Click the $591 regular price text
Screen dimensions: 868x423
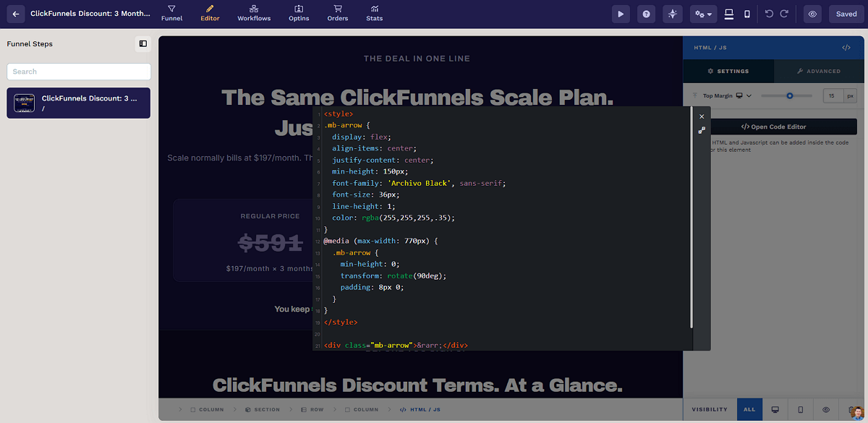[271, 243]
